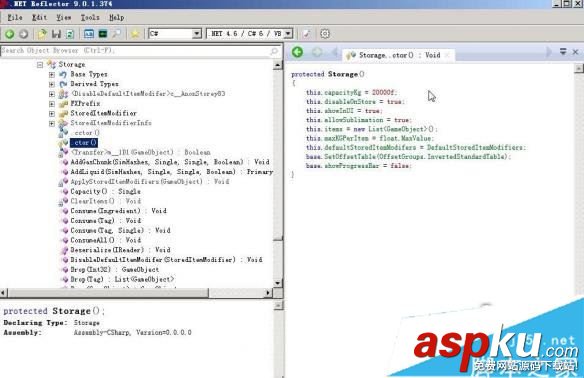
Task: Expand the Base Types node
Action: click(x=52, y=74)
